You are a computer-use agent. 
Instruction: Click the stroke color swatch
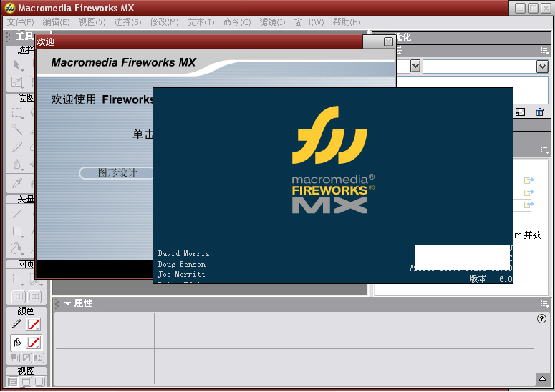[34, 325]
